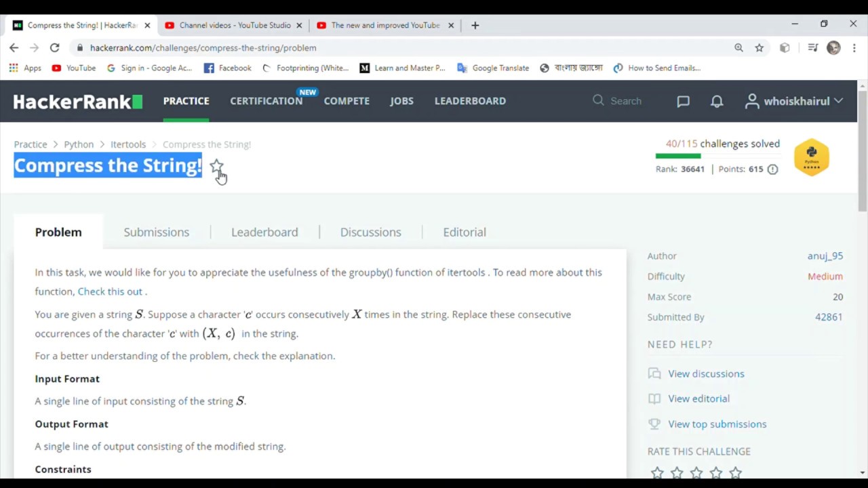Reload the page
This screenshot has width=868, height=488.
click(x=55, y=47)
